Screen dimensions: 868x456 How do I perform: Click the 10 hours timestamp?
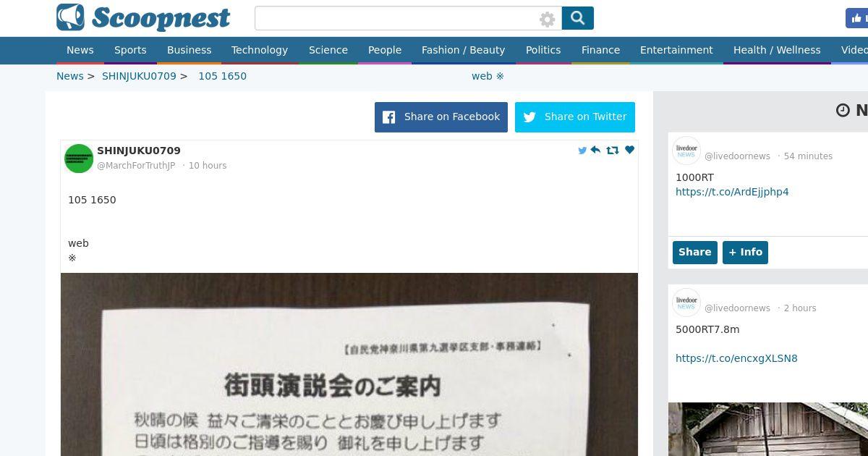[208, 166]
